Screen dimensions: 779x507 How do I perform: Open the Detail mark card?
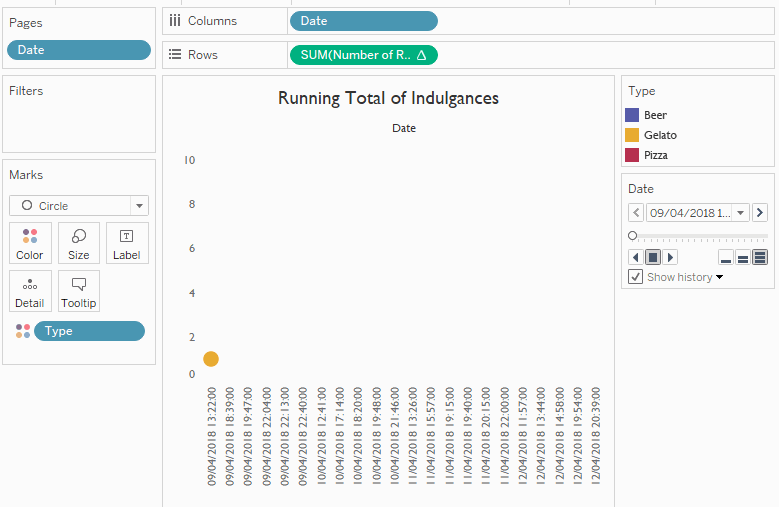pos(30,291)
